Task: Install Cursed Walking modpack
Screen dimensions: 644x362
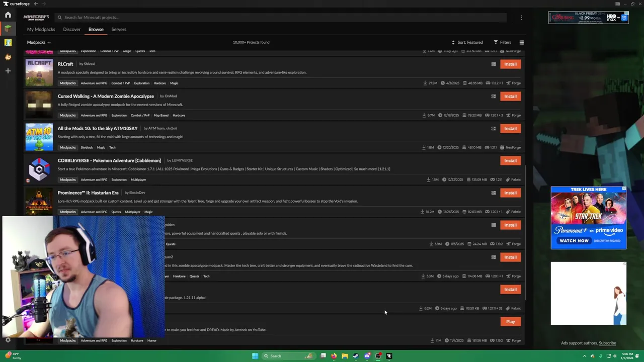Action: pyautogui.click(x=510, y=96)
